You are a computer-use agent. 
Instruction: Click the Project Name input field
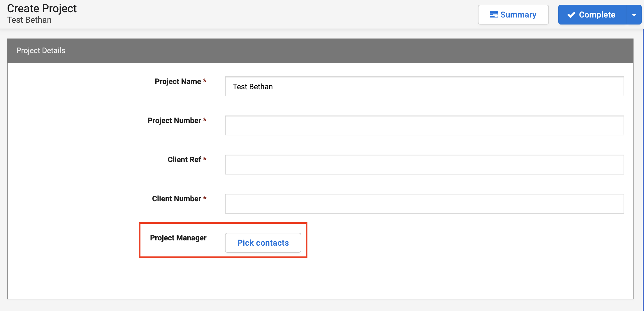click(x=424, y=86)
